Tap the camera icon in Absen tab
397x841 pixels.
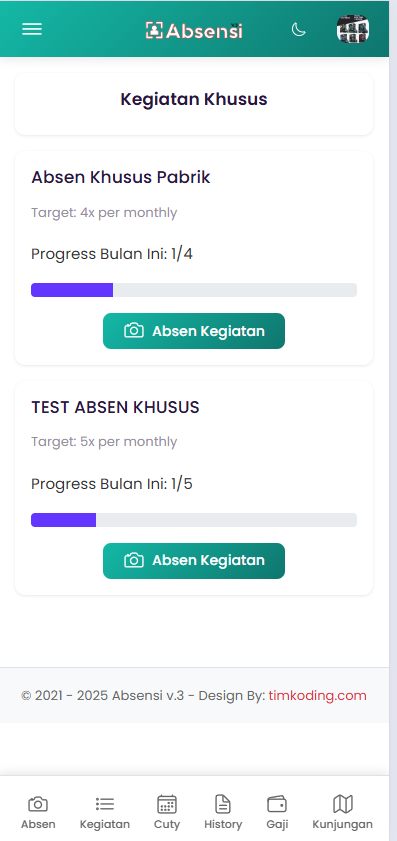click(x=38, y=804)
